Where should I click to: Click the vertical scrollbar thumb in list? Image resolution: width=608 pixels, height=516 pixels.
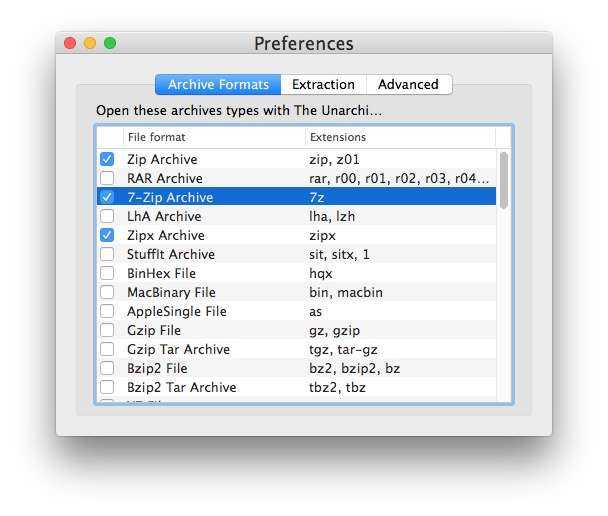click(x=504, y=180)
